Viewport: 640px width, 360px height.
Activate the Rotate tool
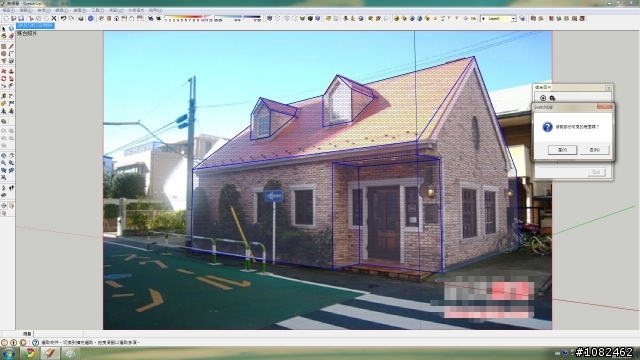click(4, 78)
